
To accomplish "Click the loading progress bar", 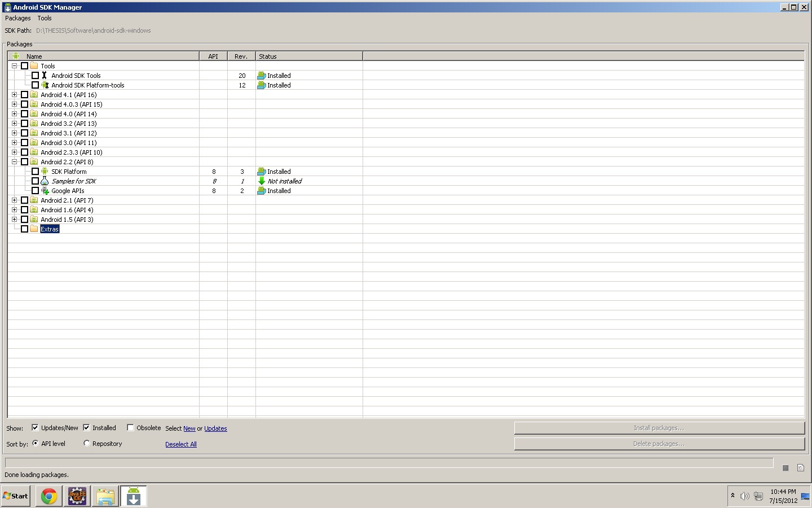I will click(x=389, y=463).
